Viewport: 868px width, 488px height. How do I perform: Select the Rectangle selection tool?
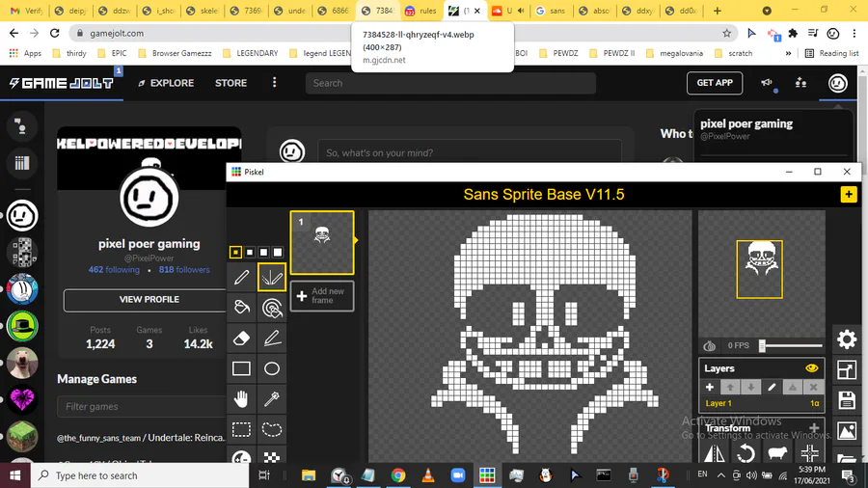point(241,429)
